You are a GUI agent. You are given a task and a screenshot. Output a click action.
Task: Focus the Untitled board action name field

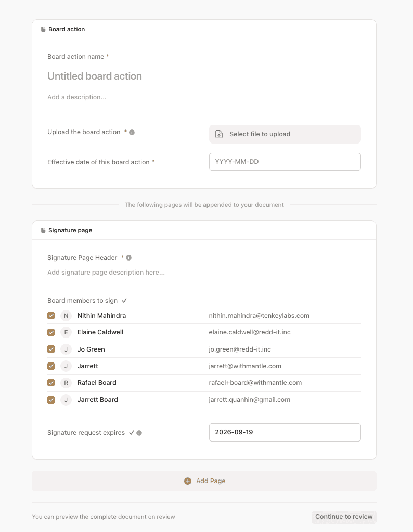[204, 76]
